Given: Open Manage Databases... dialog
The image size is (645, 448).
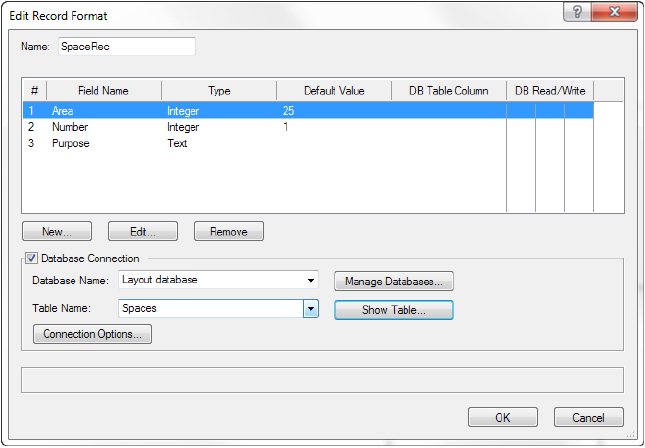Looking at the screenshot, I should [x=394, y=281].
